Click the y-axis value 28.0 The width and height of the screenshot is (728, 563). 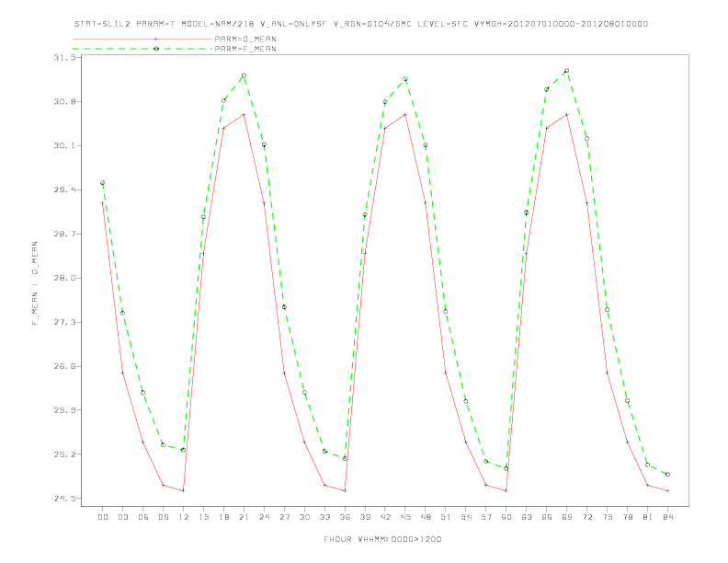tap(64, 278)
